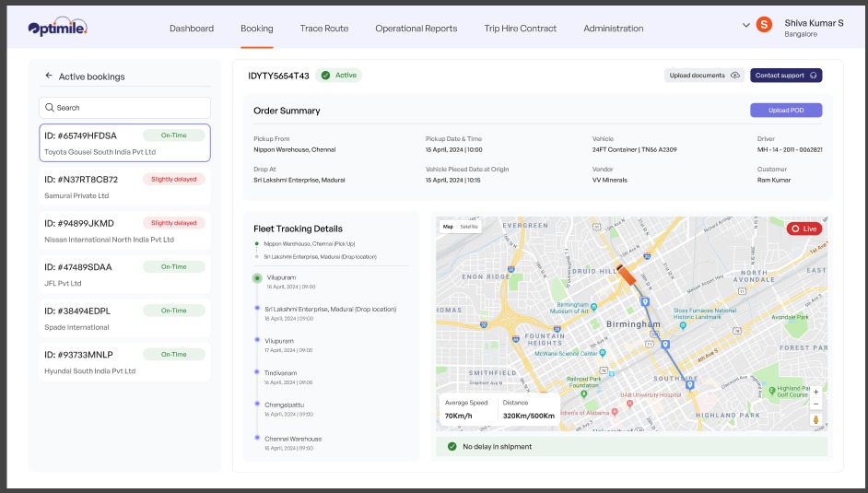
Task: Click drop location Sri Lakshmi Enterprise, Madurai
Action: (299, 180)
